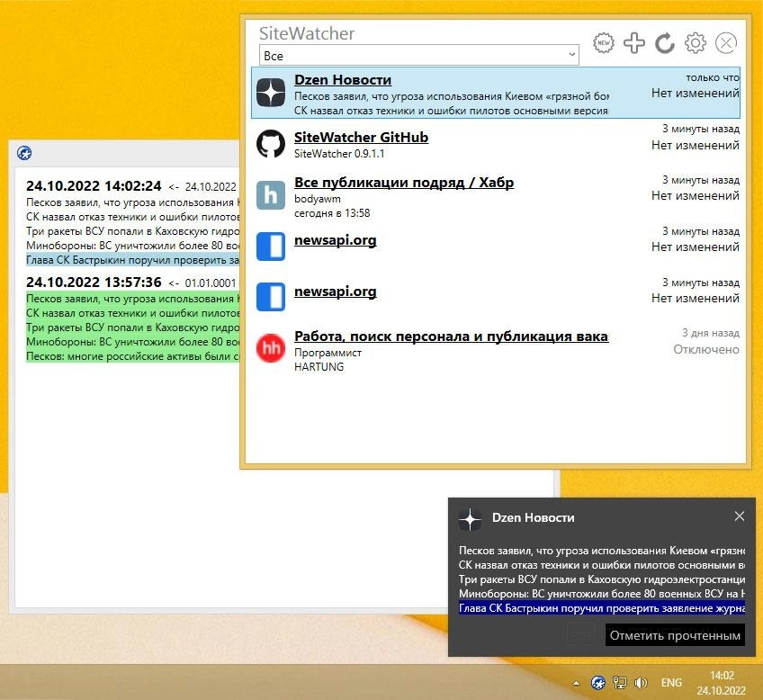Screen dimensions: 763x700
Task: Dismiss the Dzen Новости notification popup
Action: 740,516
